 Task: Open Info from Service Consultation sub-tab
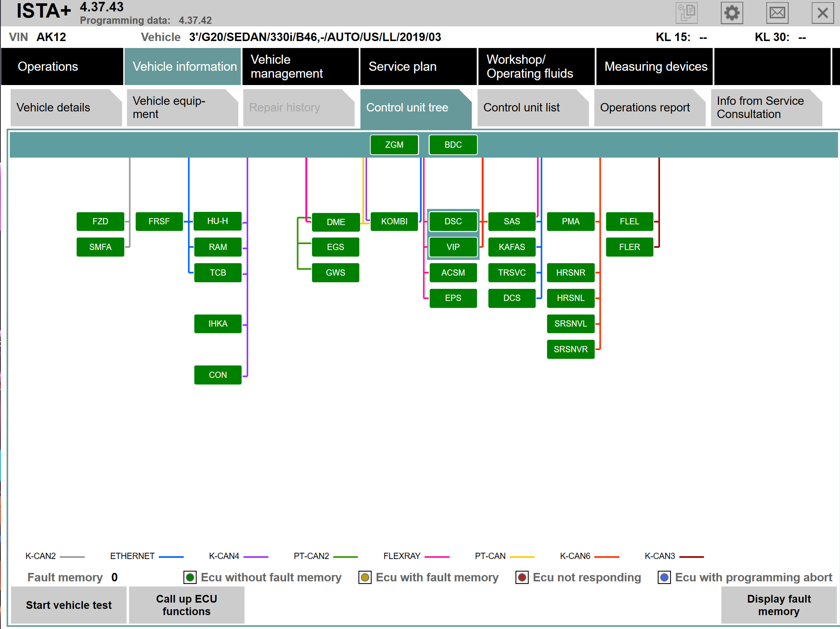(766, 107)
